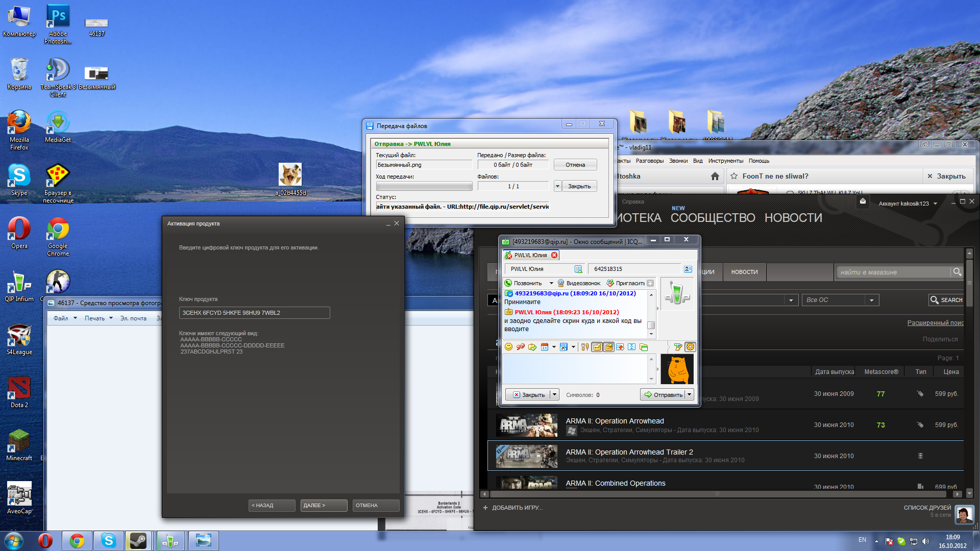Screen dimensions: 980x551
Task: Open message history calendar icon in QIP
Action: tap(545, 347)
